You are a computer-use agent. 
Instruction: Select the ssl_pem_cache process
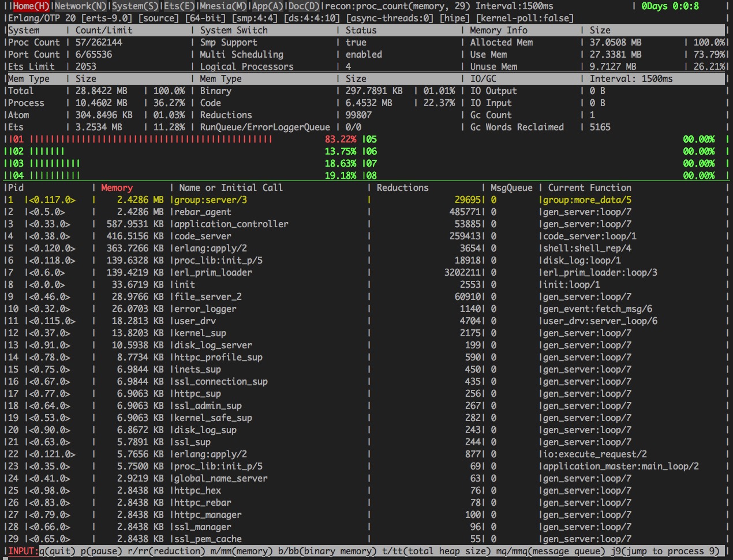(x=207, y=539)
